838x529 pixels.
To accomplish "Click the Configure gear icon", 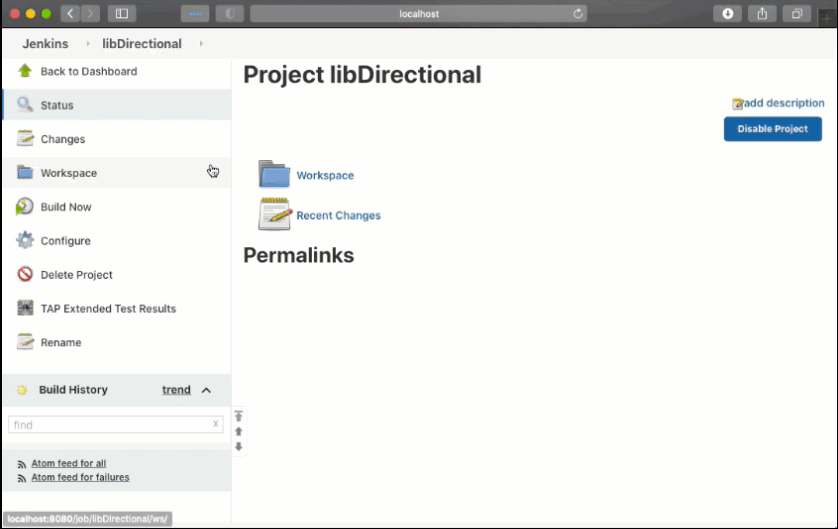I will (x=25, y=241).
